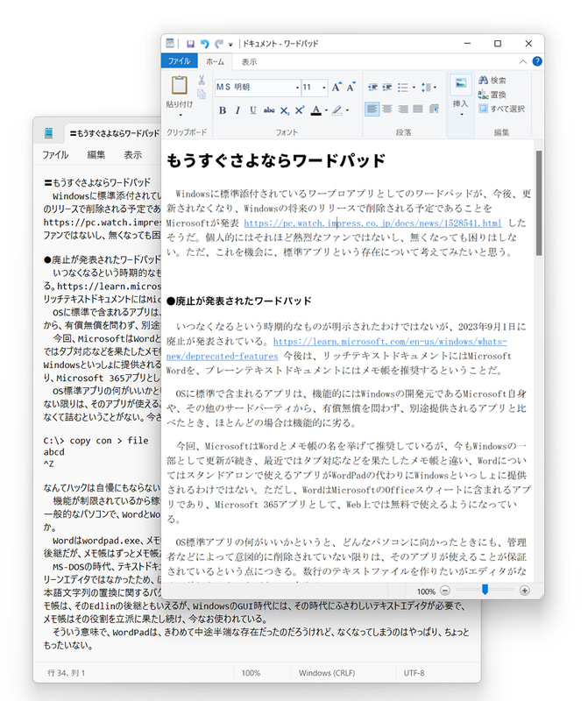Decrease font size with shrink font icon
588x701 pixels.
click(x=351, y=87)
